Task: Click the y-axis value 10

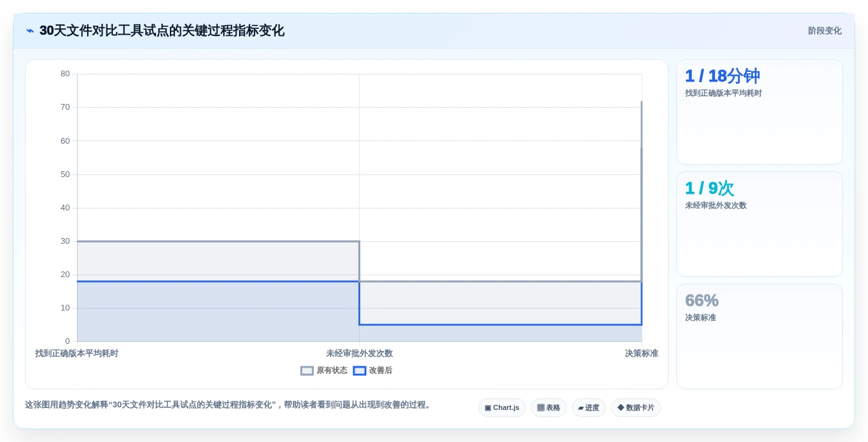Action: pos(65,308)
